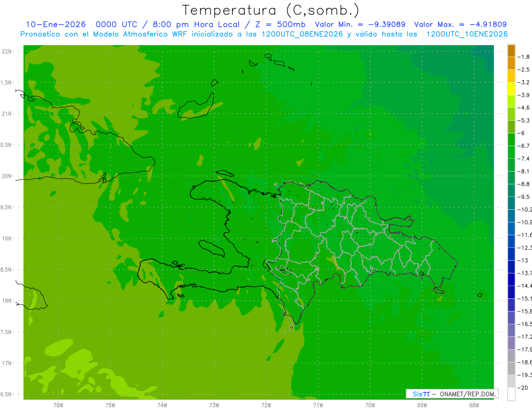Pick the blue swatch between -11.6 and -12.3
The height and width of the screenshot is (411, 532).
[x=511, y=241]
